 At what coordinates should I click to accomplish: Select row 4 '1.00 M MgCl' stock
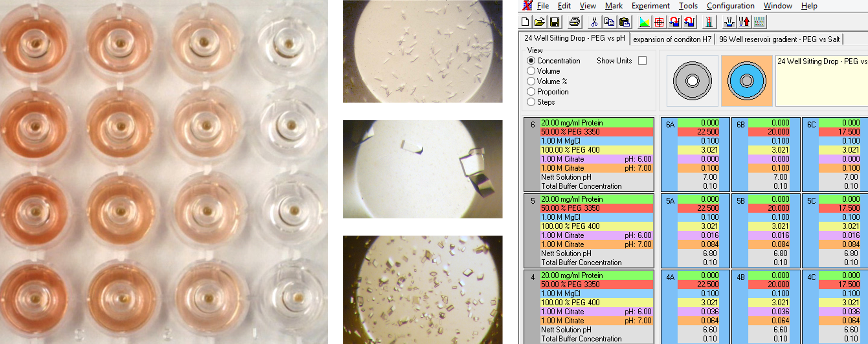click(x=597, y=294)
